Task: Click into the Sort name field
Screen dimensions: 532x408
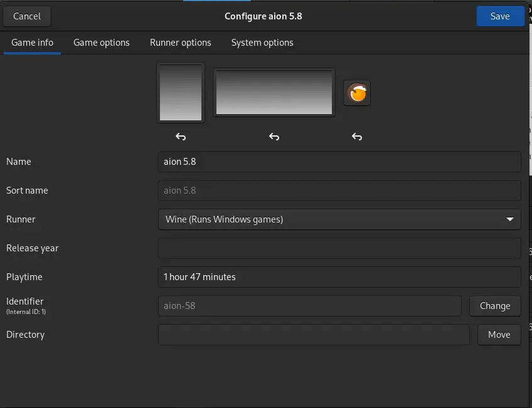Action: click(x=339, y=191)
